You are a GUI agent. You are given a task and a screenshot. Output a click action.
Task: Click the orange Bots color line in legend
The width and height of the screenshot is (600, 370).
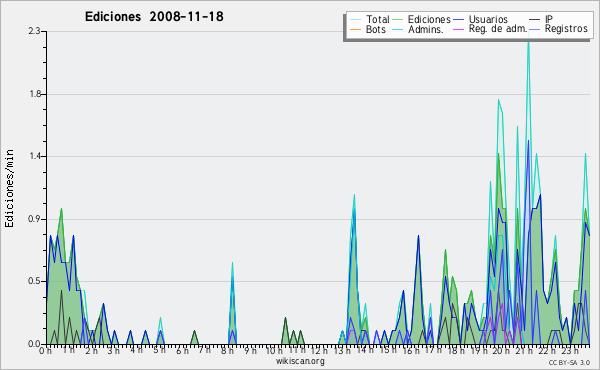(x=355, y=29)
